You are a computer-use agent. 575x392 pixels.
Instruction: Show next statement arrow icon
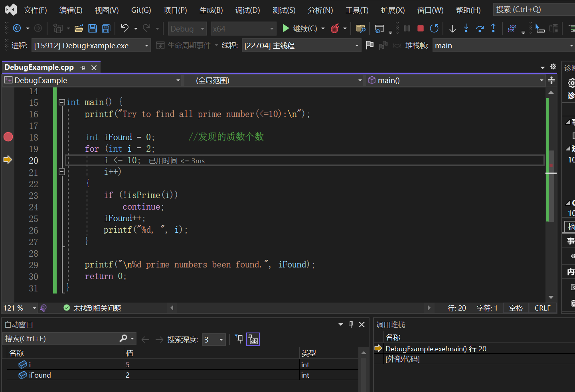pos(452,28)
